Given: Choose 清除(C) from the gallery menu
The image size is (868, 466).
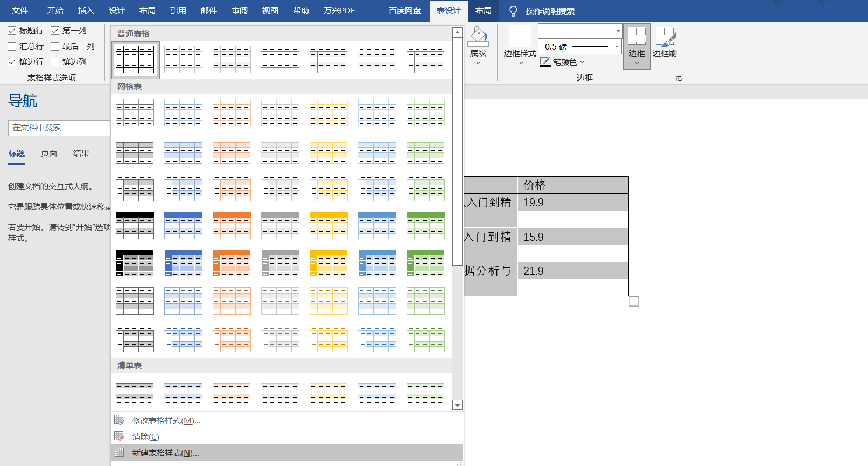Looking at the screenshot, I should pyautogui.click(x=287, y=436).
